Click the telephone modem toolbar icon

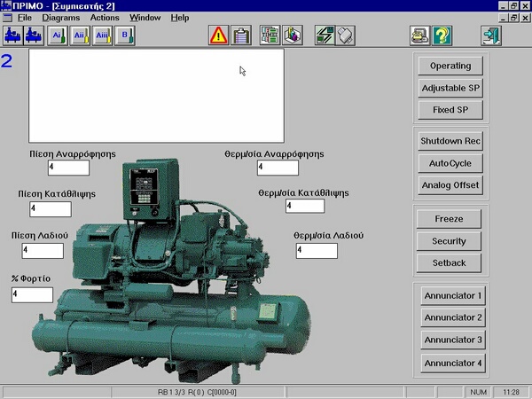(x=419, y=35)
